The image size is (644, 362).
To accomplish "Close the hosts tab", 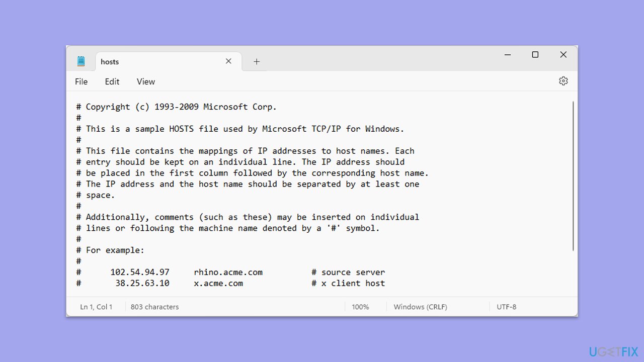I will pos(228,61).
